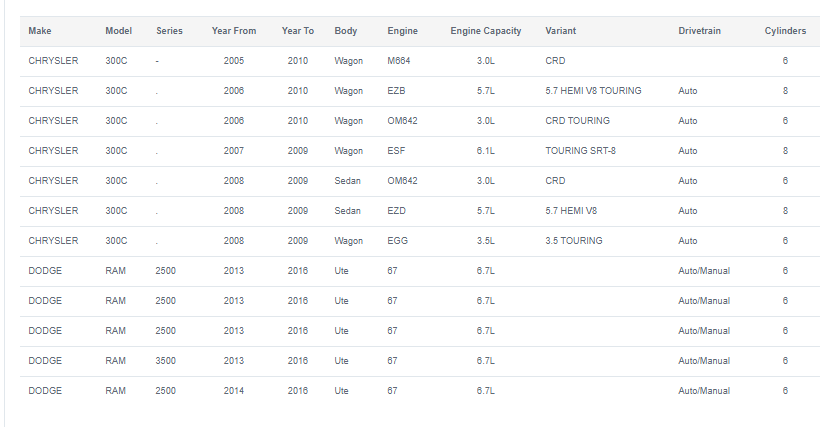Select the 3.5 TOURING variant cell

click(x=573, y=241)
